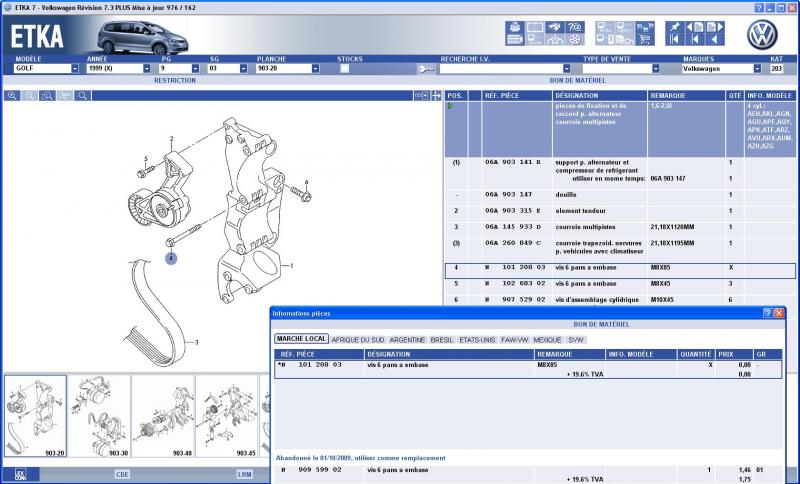Select row N 907 529 02 vis d'assemblage
This screenshot has height=484, width=800.
(620, 300)
